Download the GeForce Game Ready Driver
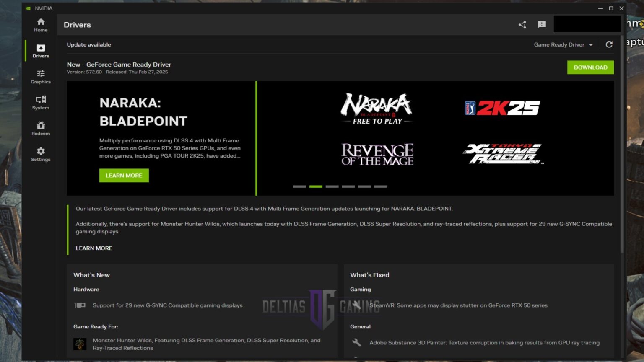644x362 pixels. point(590,67)
